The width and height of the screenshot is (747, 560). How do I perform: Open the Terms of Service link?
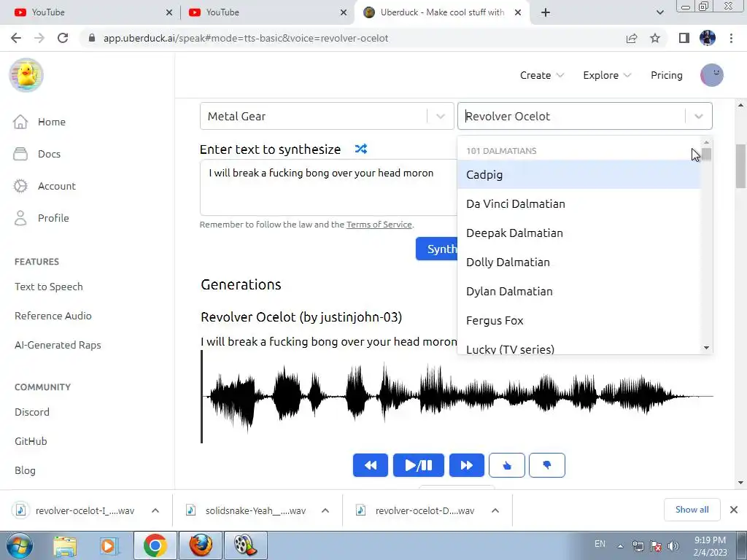pos(379,225)
